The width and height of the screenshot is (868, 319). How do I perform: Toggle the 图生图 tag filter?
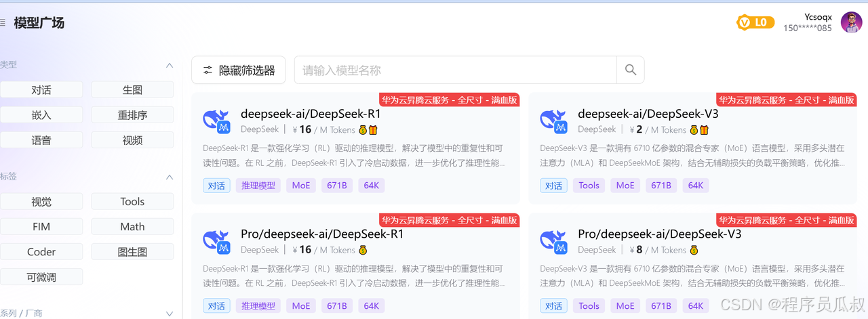pos(132,252)
